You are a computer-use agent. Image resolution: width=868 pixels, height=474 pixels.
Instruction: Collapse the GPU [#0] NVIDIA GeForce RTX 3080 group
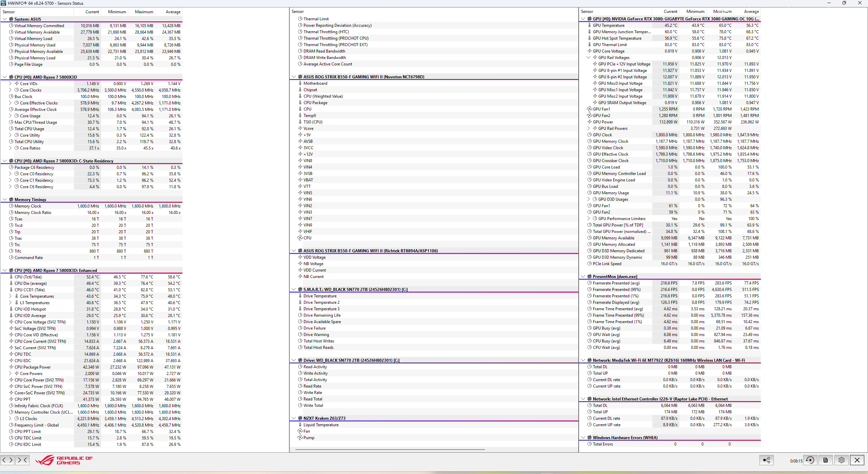click(583, 19)
